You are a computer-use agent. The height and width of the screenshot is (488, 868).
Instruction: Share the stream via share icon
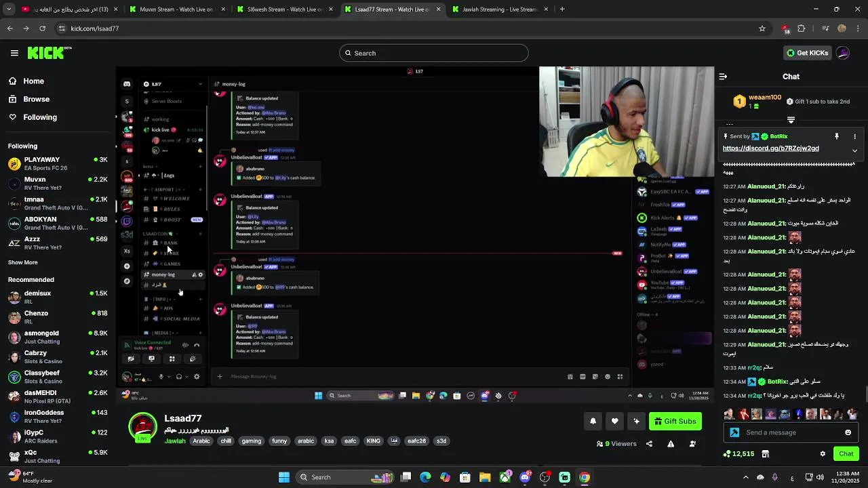[x=649, y=444]
